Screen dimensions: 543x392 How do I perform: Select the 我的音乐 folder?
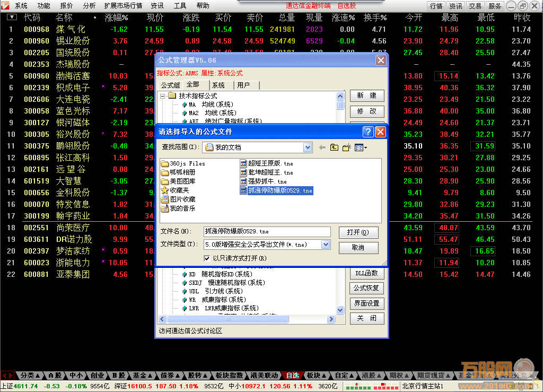point(178,208)
